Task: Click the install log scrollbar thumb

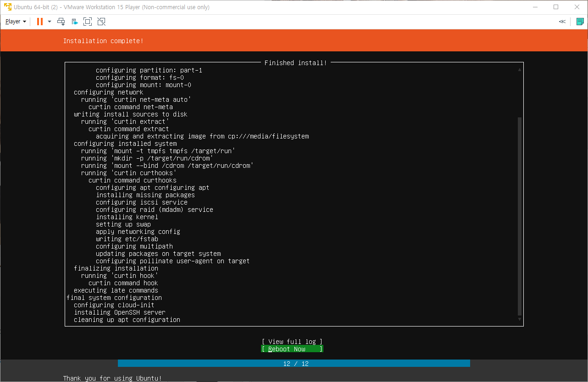Action: click(x=520, y=216)
